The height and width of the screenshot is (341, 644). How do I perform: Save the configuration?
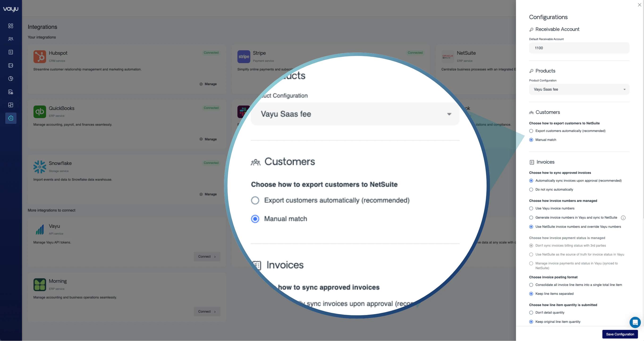point(620,334)
